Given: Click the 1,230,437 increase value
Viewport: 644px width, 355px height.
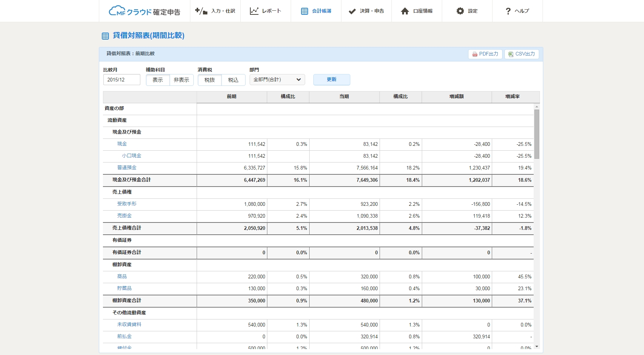Looking at the screenshot, I should [x=480, y=168].
